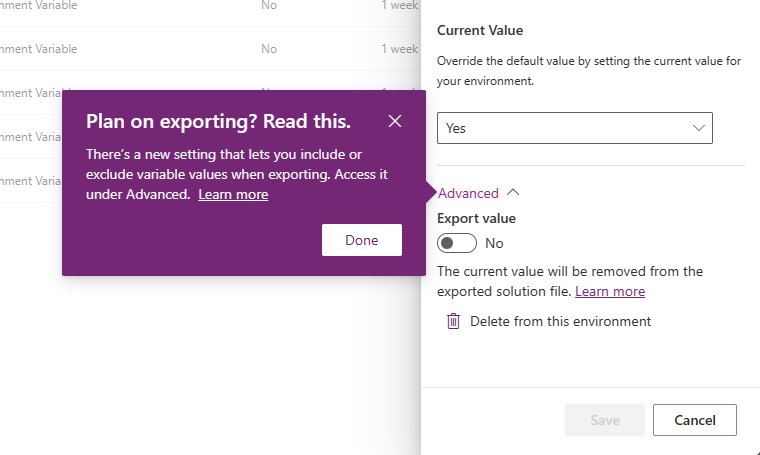
Task: Click the 'Export value' heading label
Action: (x=477, y=218)
